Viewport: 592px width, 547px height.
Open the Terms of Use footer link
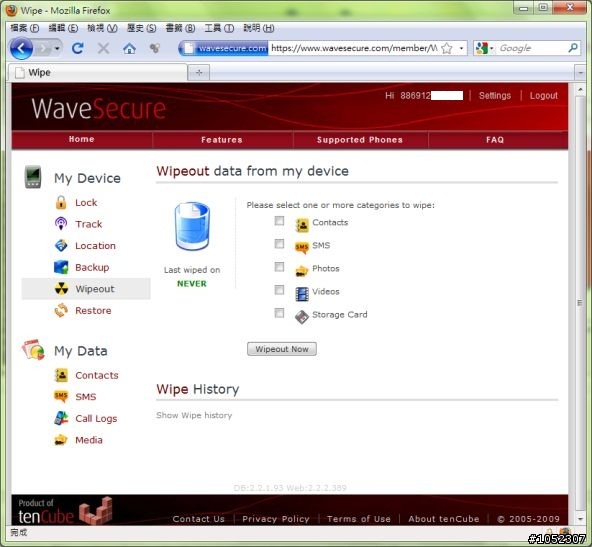click(x=359, y=519)
